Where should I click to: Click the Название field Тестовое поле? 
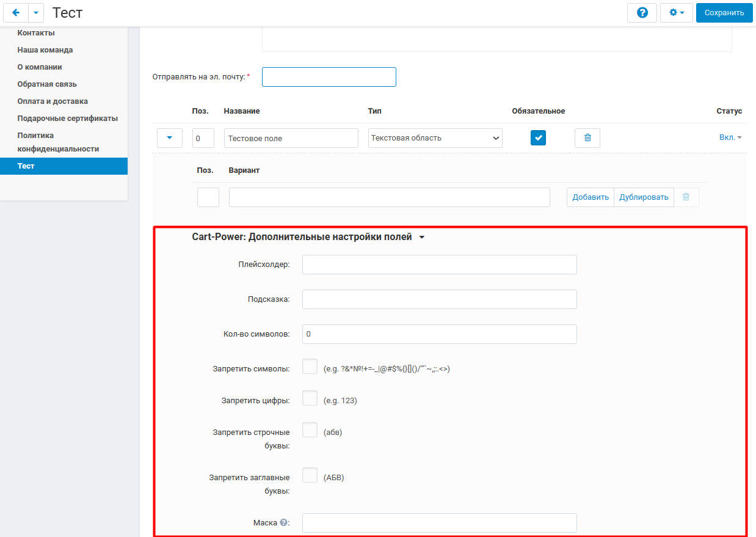[x=291, y=138]
